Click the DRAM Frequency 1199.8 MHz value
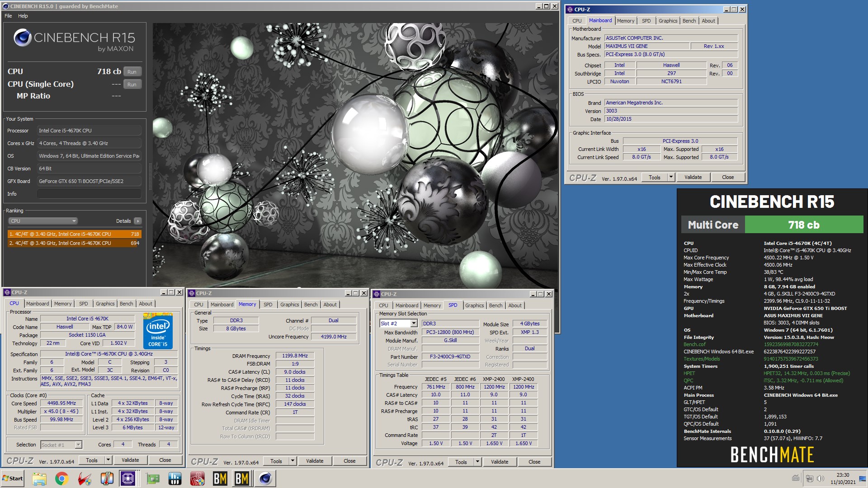 pos(295,356)
